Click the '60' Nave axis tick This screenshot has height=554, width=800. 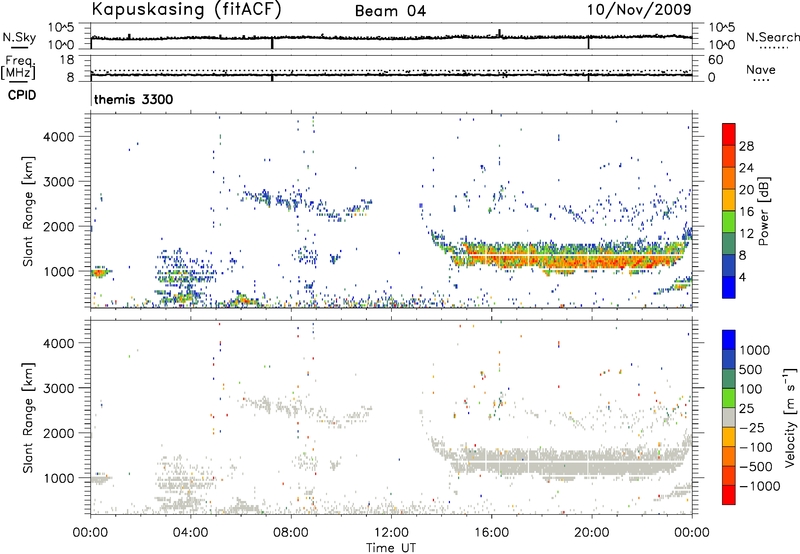click(x=715, y=60)
